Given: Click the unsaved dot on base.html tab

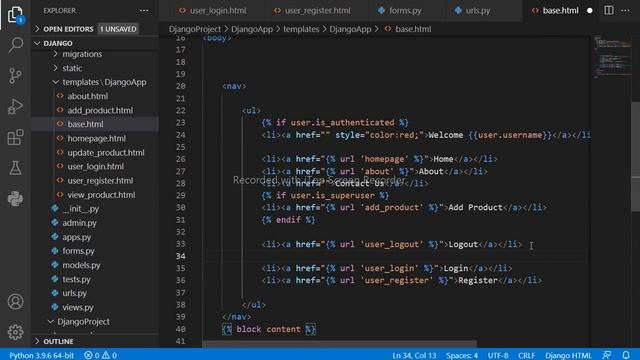Looking at the screenshot, I should pyautogui.click(x=589, y=11).
